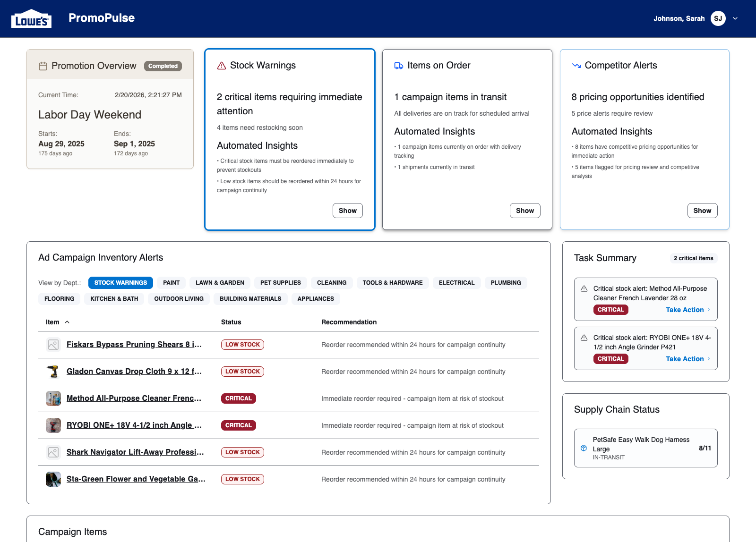This screenshot has width=756, height=542.
Task: Click the SJ avatar circle
Action: click(718, 18)
